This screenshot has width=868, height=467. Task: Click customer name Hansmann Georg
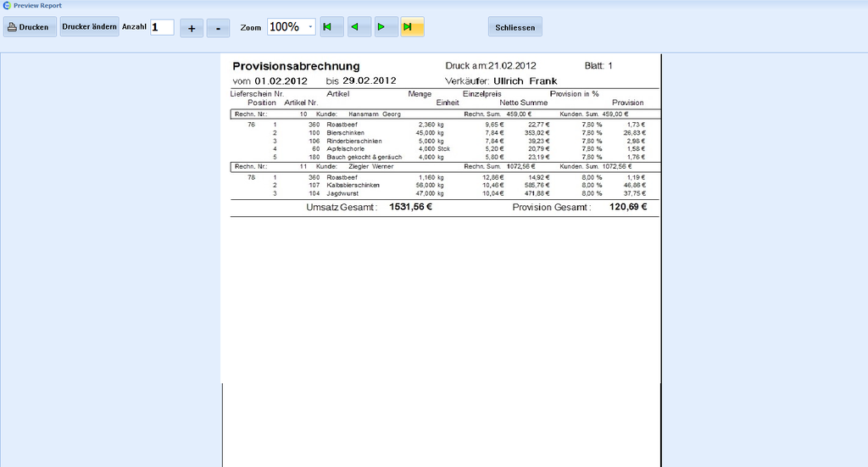tap(375, 114)
